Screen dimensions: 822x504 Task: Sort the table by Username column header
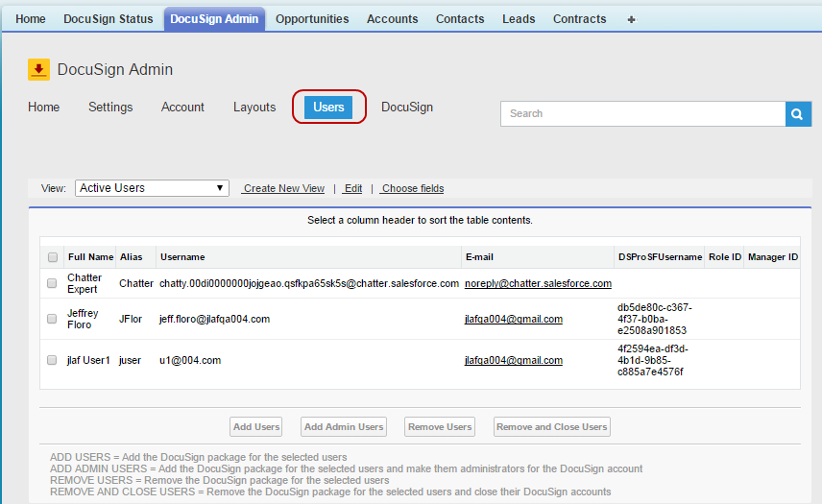[x=182, y=257]
